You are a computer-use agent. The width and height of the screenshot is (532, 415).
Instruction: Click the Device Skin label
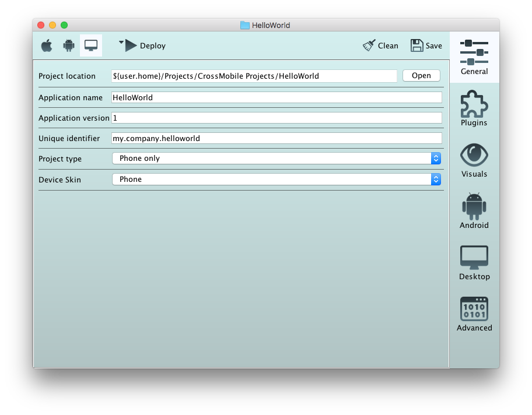pos(60,180)
